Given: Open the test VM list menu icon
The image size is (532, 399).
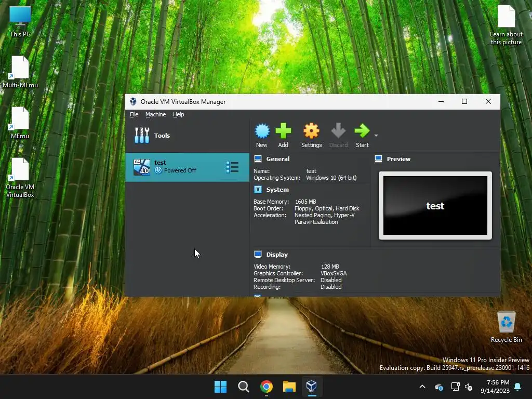Looking at the screenshot, I should [x=232, y=167].
